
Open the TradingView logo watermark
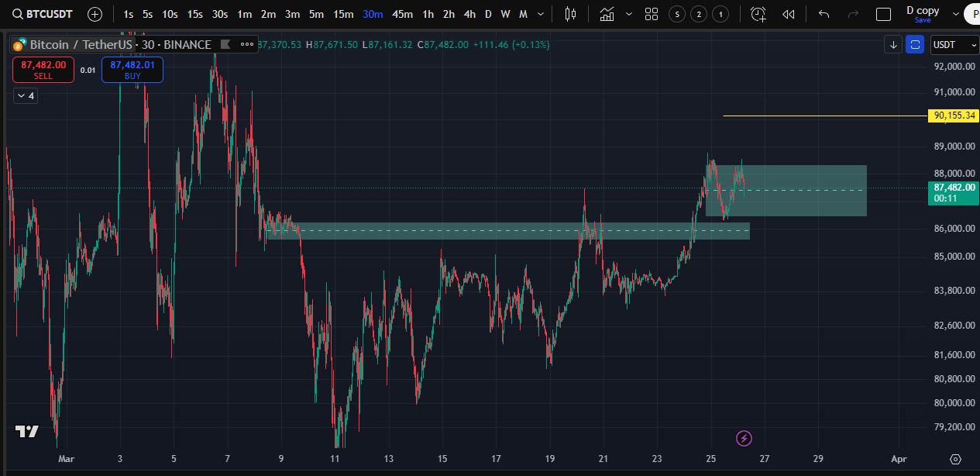(26, 431)
